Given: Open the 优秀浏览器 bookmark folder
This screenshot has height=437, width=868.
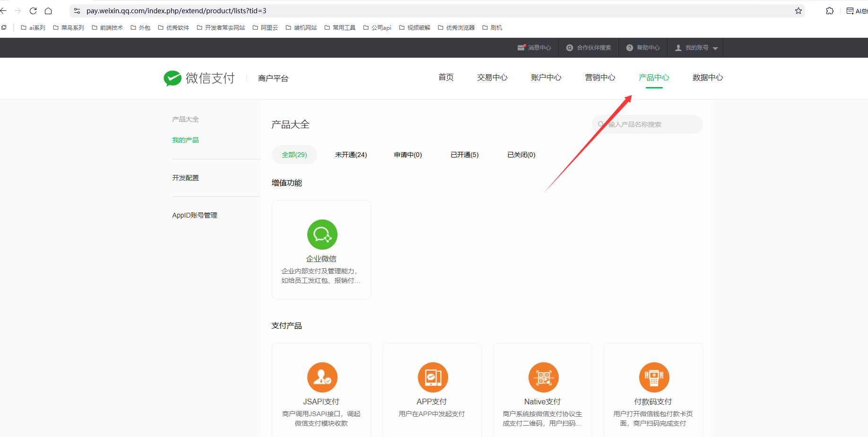Looking at the screenshot, I should [456, 28].
